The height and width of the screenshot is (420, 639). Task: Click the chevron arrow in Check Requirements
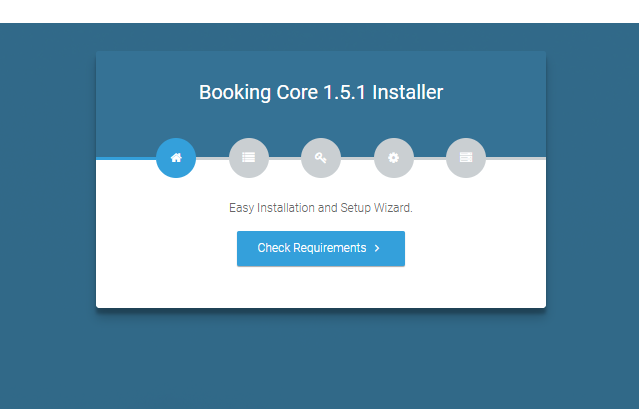377,248
